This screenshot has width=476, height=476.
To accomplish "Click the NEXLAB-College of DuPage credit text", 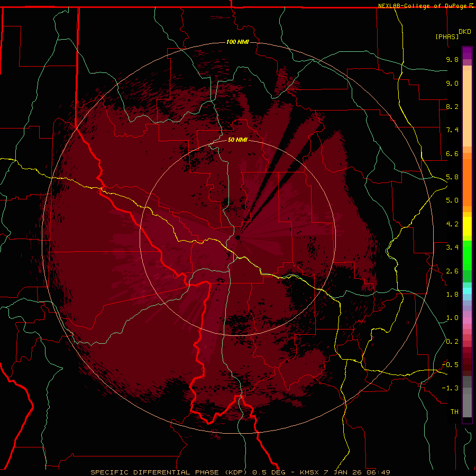I will tap(422, 6).
